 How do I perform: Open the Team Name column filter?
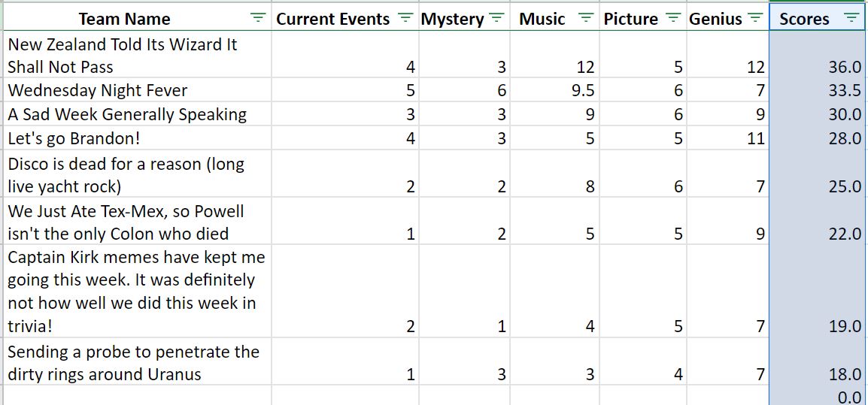click(x=258, y=18)
